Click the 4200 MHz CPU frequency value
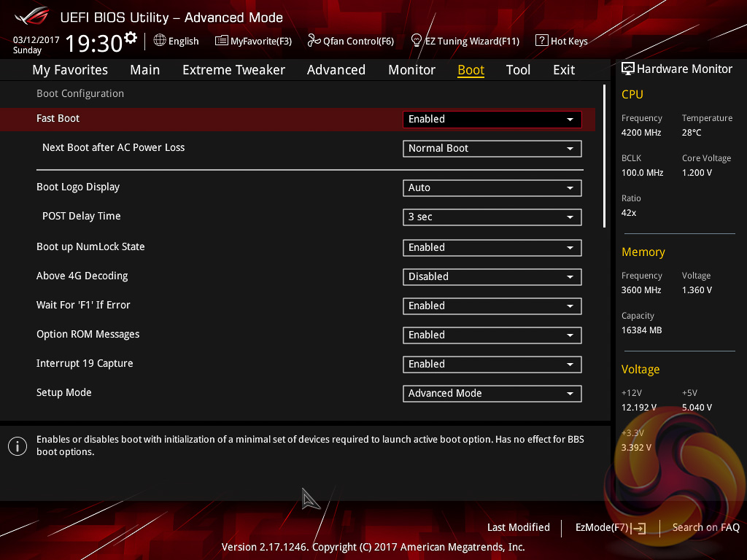 (x=641, y=133)
